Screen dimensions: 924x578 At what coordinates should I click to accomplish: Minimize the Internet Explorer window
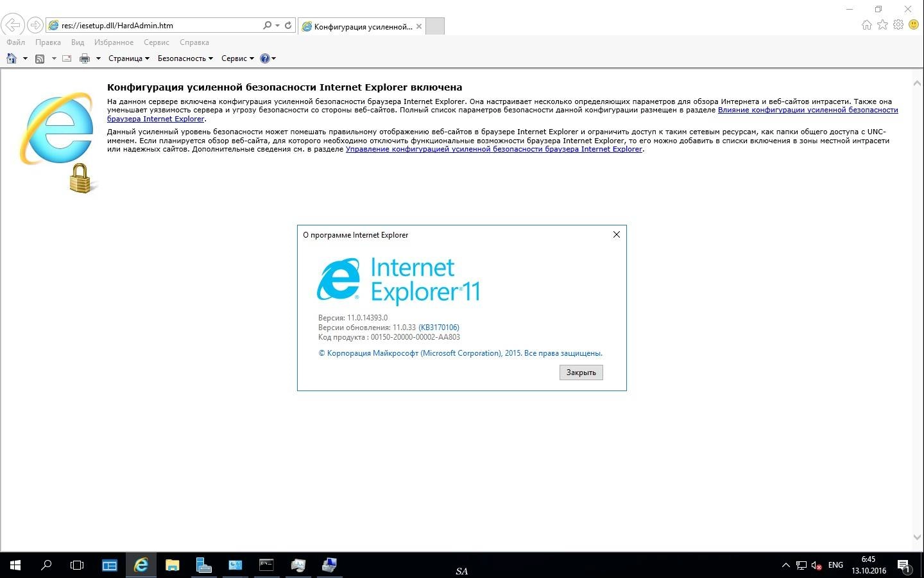click(x=850, y=9)
